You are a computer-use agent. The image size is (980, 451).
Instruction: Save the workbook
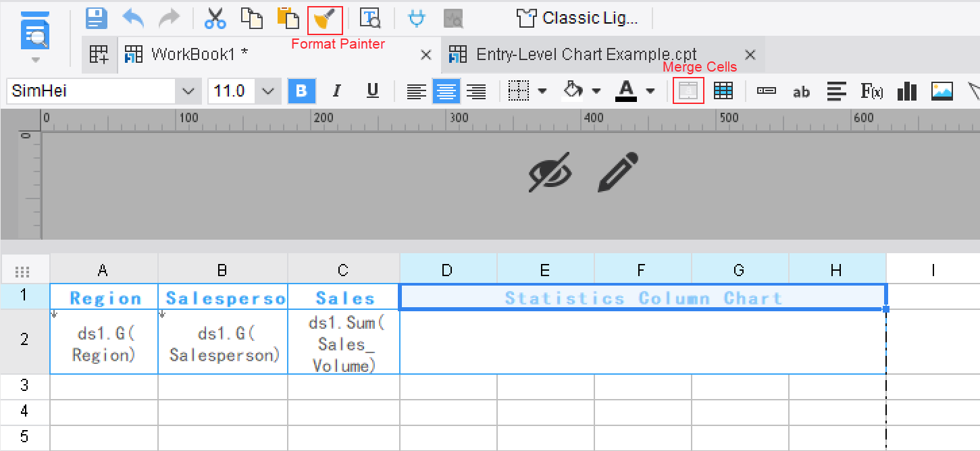(x=95, y=18)
